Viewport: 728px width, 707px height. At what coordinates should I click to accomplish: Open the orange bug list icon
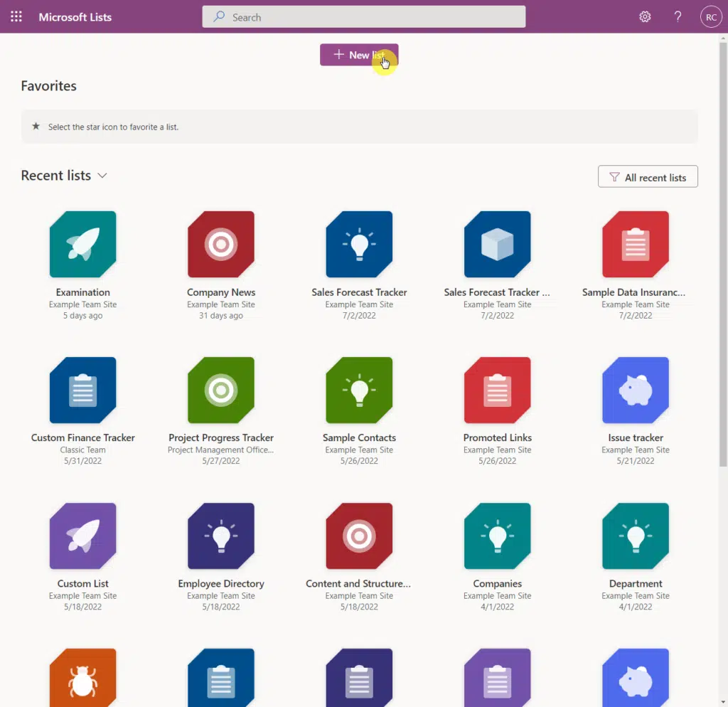pos(82,679)
